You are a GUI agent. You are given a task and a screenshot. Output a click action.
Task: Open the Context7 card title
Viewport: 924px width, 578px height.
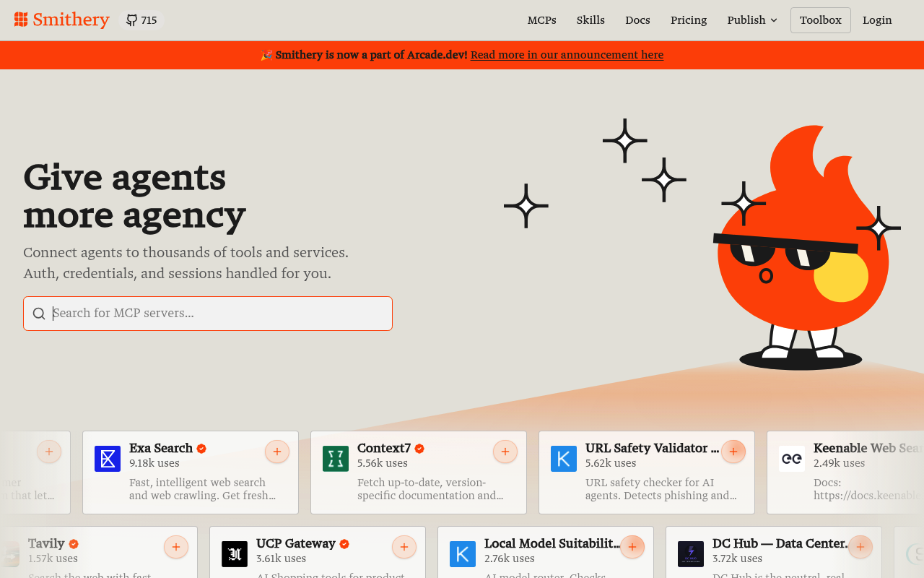click(384, 449)
